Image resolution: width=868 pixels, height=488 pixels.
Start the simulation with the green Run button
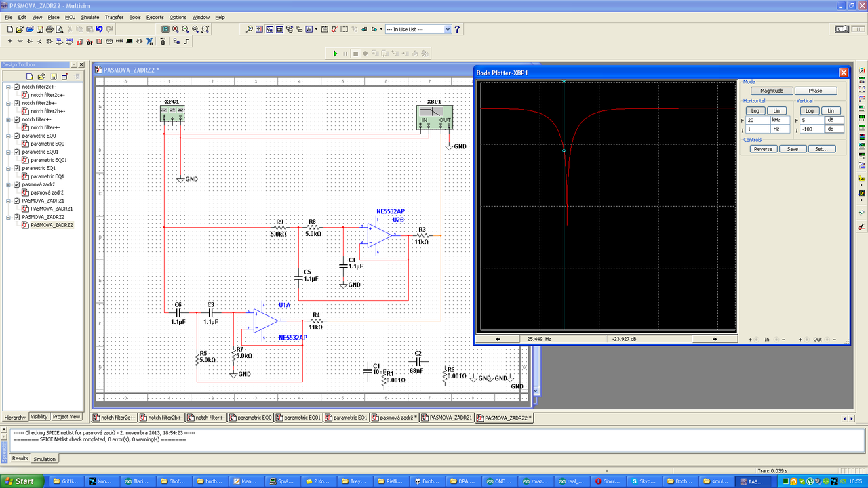(335, 53)
